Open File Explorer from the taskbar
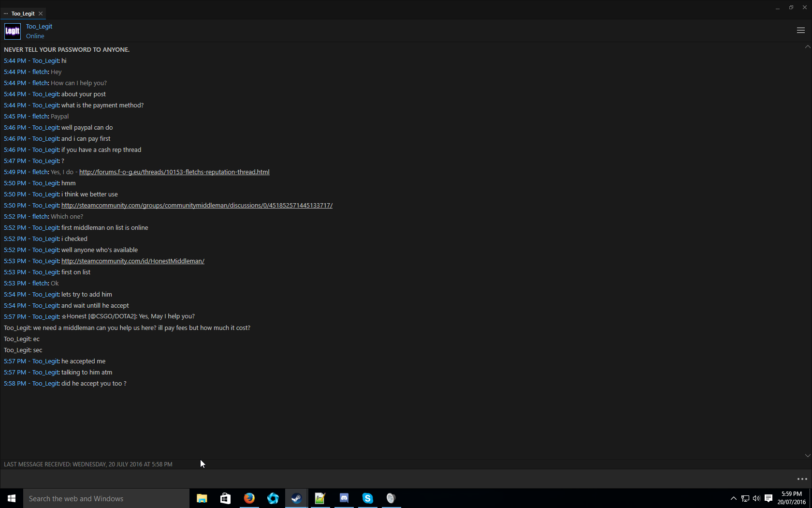The width and height of the screenshot is (812, 508). tap(202, 498)
